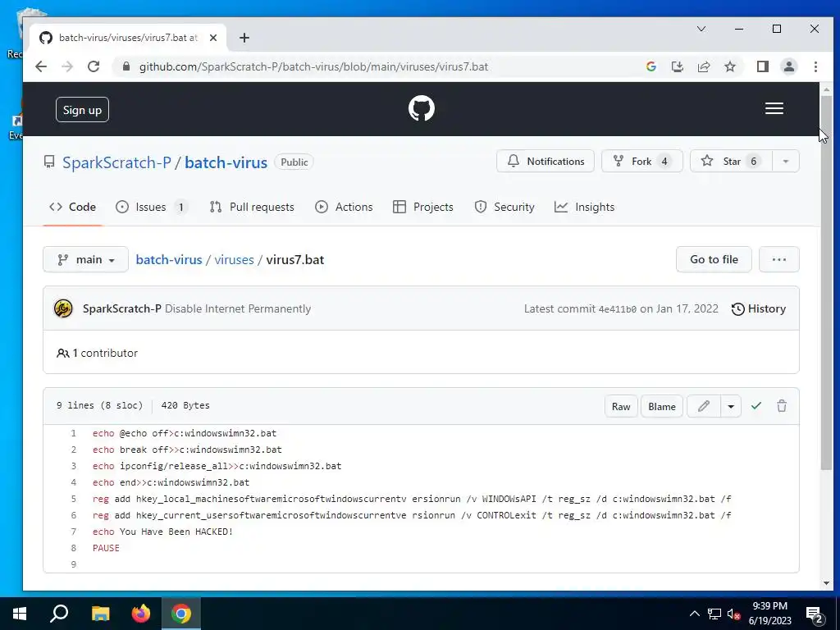Open the Chrome profile avatar

(x=788, y=67)
